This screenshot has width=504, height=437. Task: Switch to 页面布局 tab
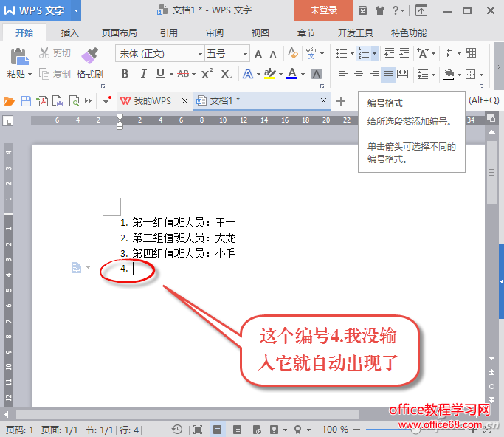[x=120, y=32]
